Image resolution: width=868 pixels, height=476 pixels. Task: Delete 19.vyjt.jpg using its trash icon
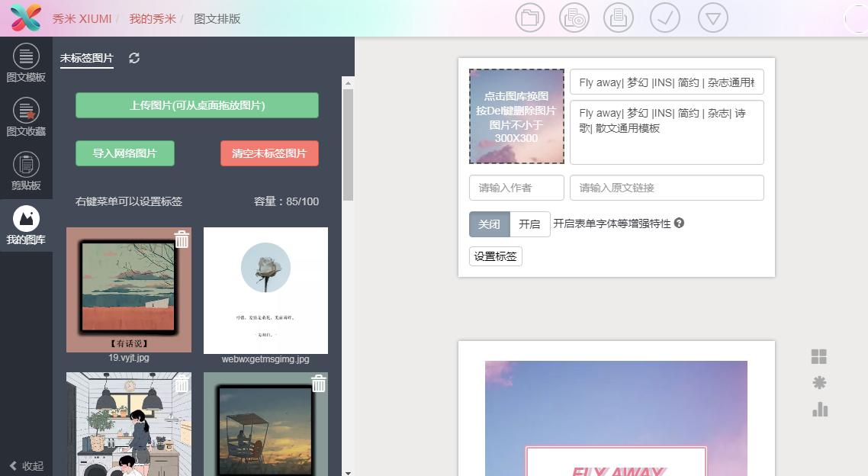coord(182,240)
